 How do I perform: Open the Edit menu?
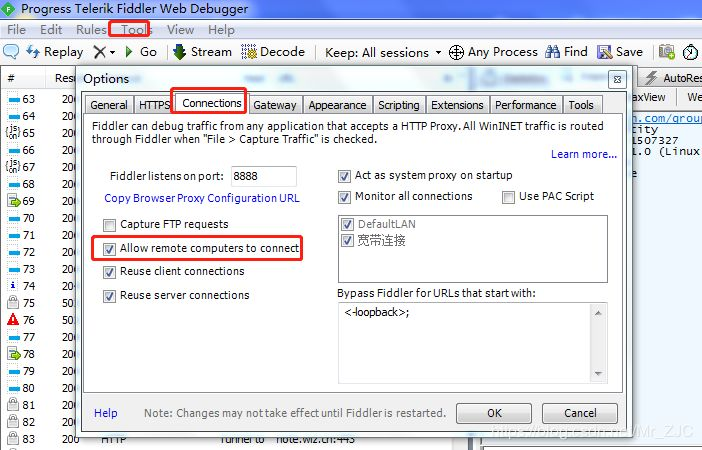click(51, 30)
